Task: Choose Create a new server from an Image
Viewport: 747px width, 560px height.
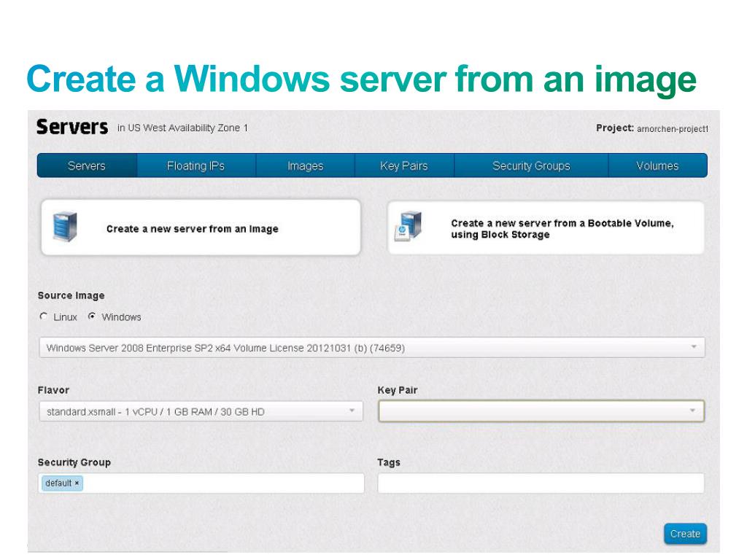Action: pos(201,227)
